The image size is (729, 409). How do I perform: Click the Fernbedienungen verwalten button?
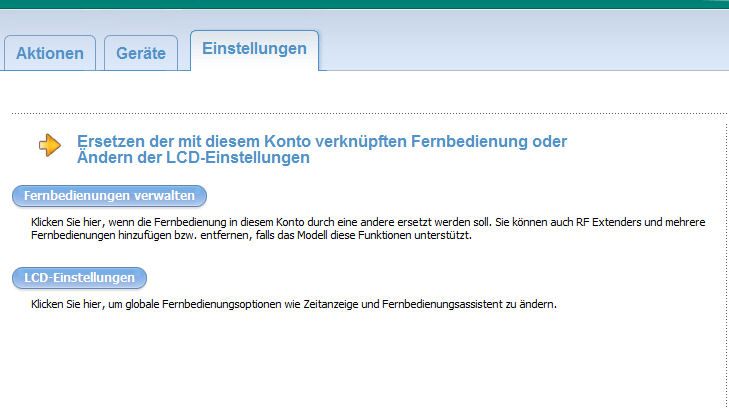109,195
